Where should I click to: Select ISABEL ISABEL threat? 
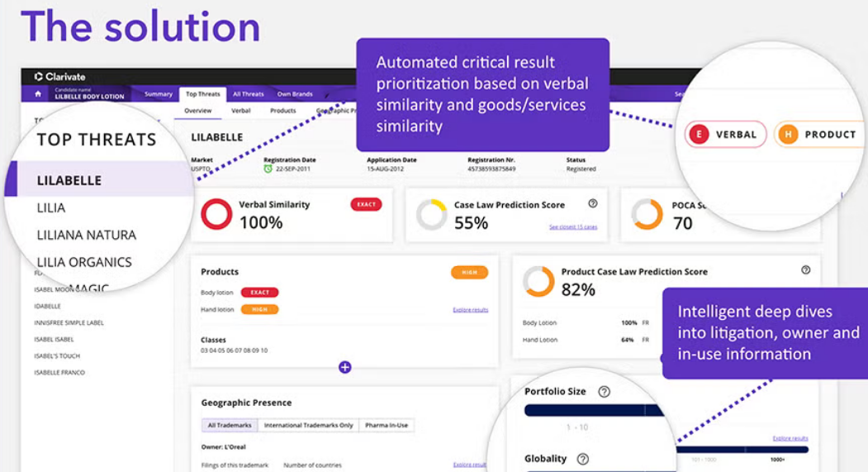pos(54,340)
